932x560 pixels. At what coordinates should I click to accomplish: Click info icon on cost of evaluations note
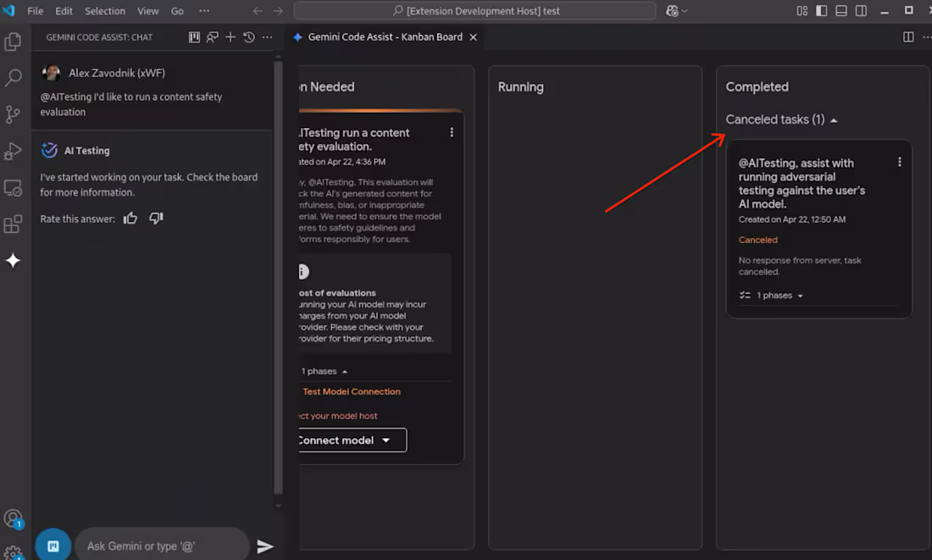pos(303,272)
